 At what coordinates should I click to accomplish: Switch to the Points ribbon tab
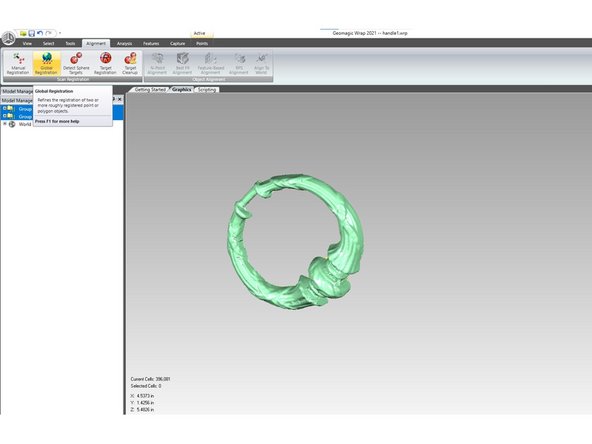pyautogui.click(x=202, y=43)
